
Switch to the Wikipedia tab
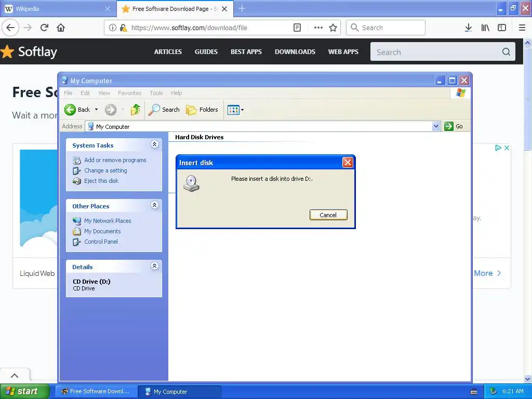[x=58, y=9]
